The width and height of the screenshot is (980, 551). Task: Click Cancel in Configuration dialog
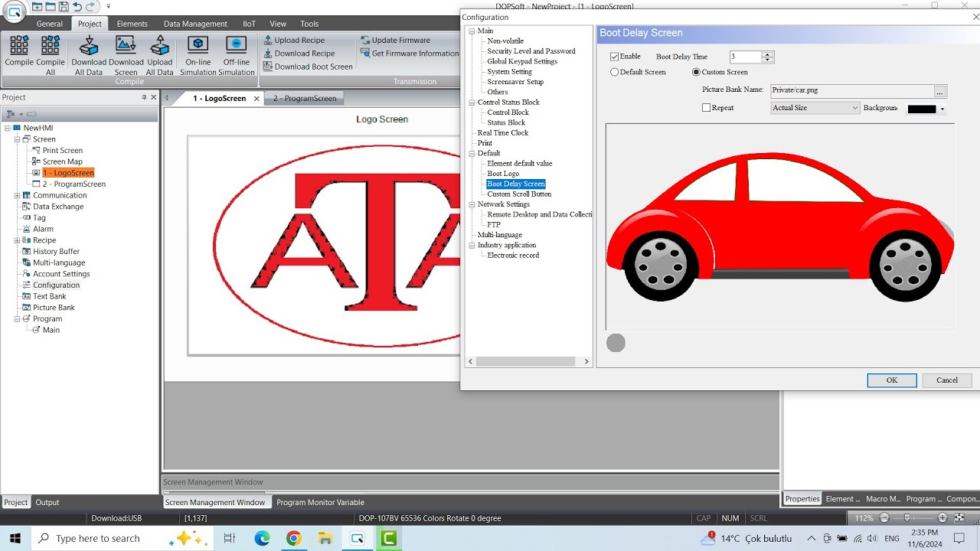pyautogui.click(x=947, y=380)
